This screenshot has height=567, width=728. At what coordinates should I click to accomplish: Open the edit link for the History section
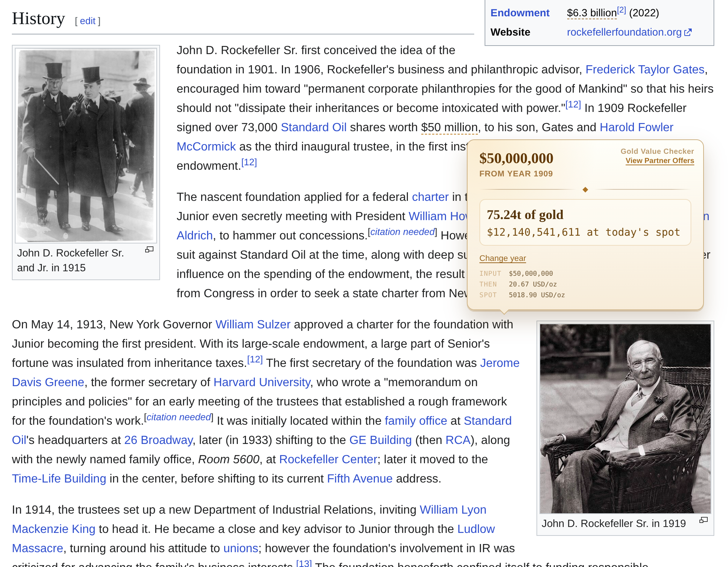click(x=88, y=21)
